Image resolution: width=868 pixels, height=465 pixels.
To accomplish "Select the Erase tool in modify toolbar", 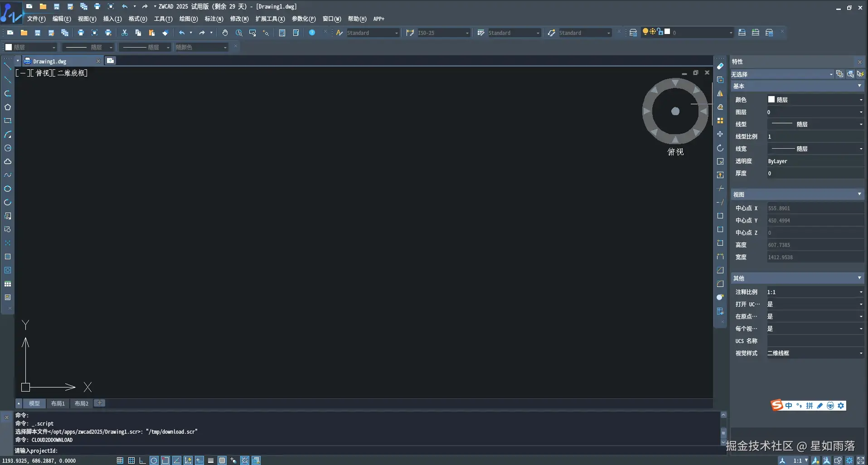I will [x=720, y=66].
